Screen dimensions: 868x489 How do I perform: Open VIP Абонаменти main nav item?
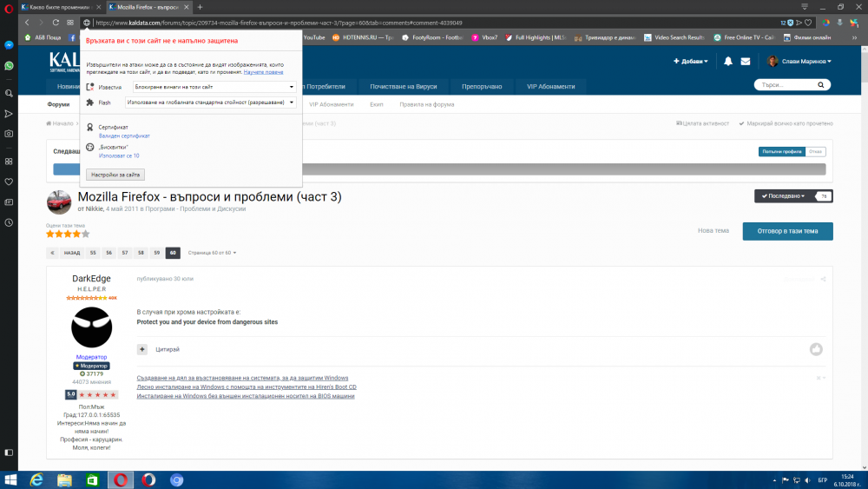point(551,86)
